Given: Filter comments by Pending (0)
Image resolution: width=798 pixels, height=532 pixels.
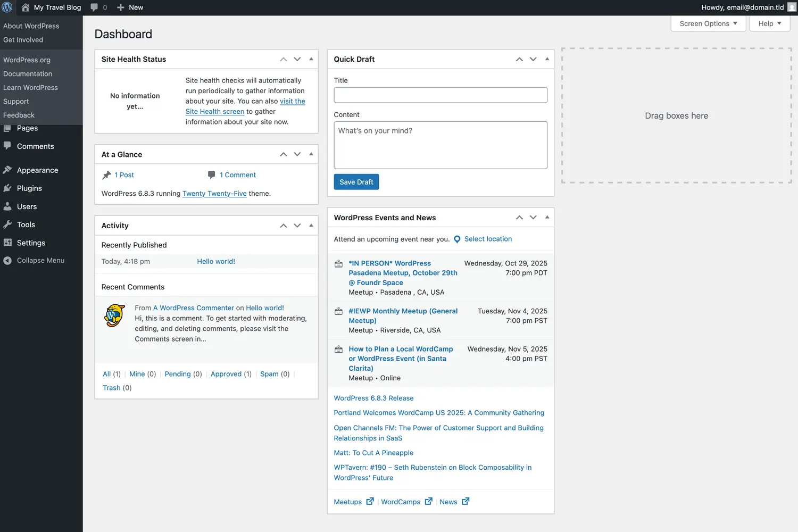Looking at the screenshot, I should (x=183, y=374).
